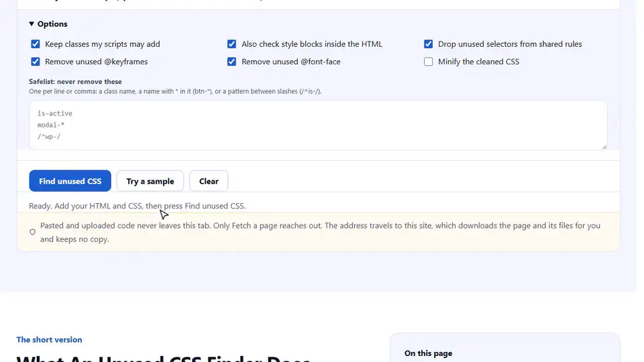Enable Minify the cleaned CSS
Screen dimensions: 644x362
(x=429, y=62)
